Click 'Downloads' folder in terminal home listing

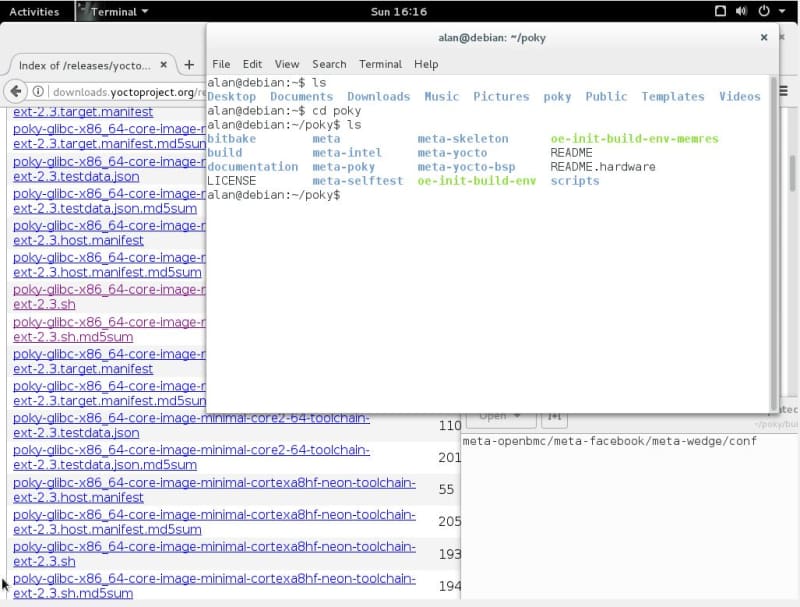[379, 96]
